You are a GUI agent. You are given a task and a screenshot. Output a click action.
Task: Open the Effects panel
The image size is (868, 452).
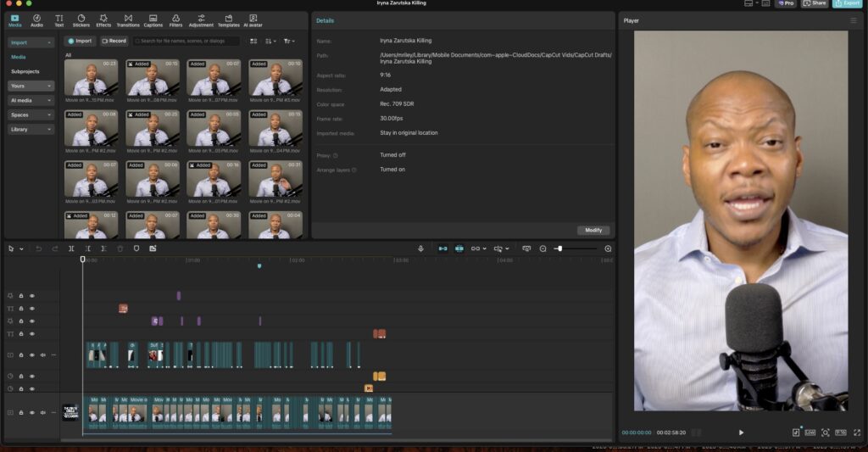103,20
